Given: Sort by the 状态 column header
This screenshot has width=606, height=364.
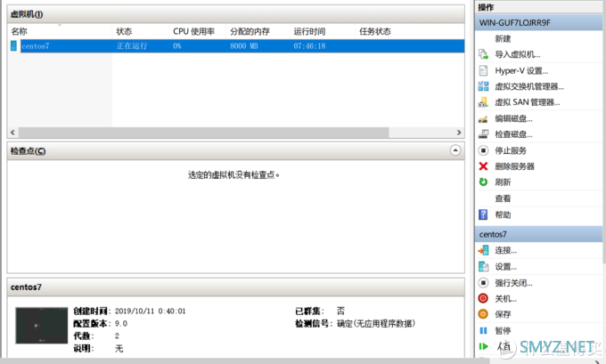Looking at the screenshot, I should (x=141, y=31).
